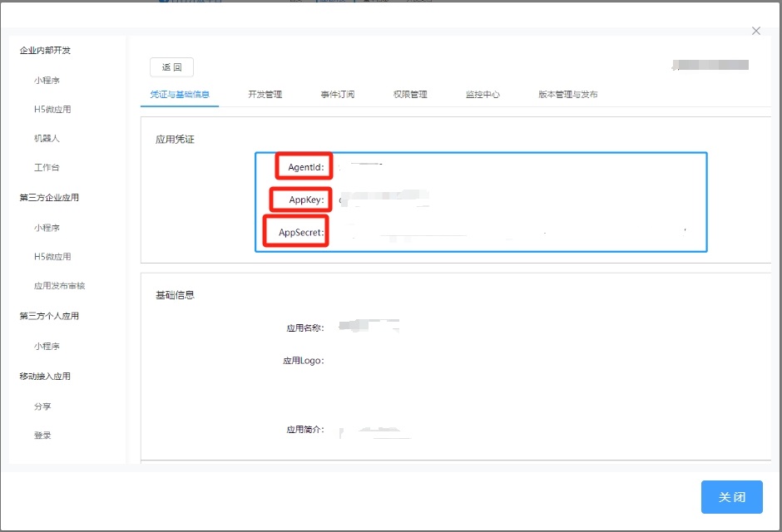782x532 pixels.
Task: Open 分享 under 移动接入应用
Action: (x=42, y=406)
